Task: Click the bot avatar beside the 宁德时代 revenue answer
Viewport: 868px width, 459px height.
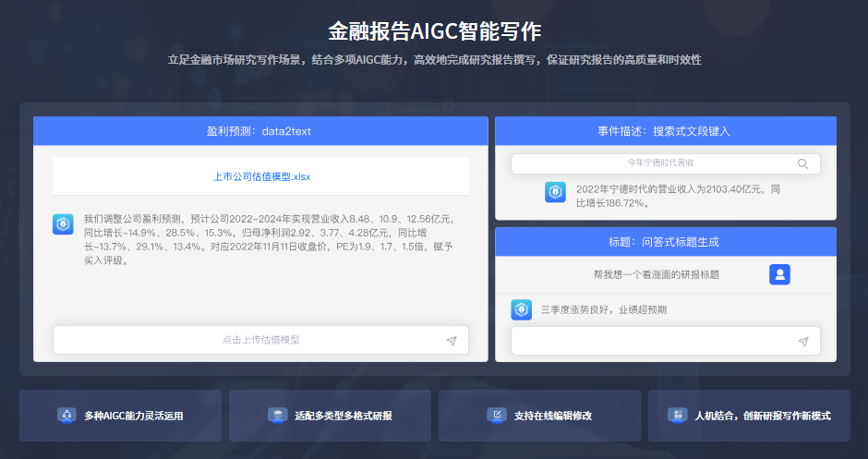Action: pos(555,193)
